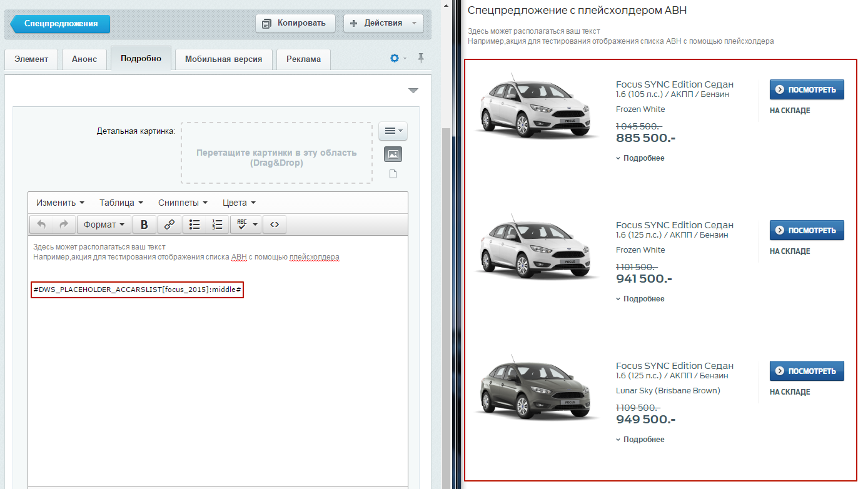Open the hamburger menu beside picture drop area
This screenshot has width=868, height=489.
pos(393,131)
